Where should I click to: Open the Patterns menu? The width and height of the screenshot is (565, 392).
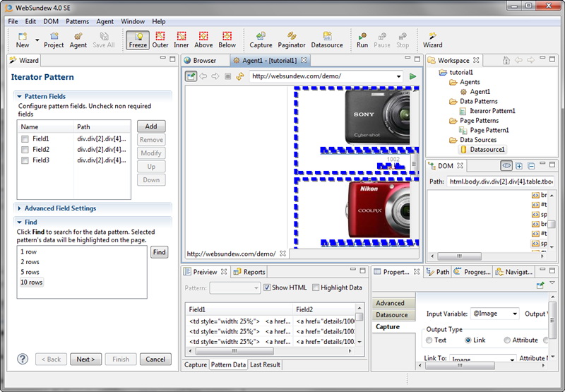coord(77,21)
